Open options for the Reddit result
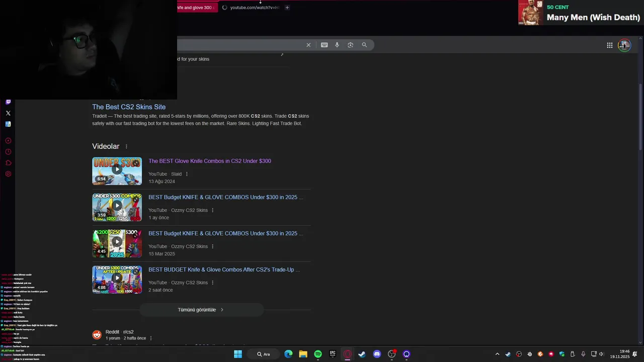 point(151,338)
